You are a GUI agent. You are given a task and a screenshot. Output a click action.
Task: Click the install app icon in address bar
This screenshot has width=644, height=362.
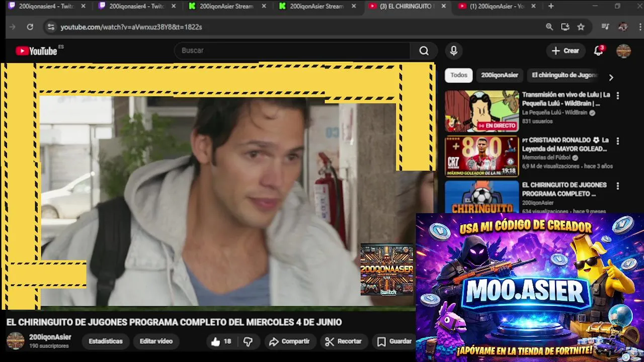[565, 27]
